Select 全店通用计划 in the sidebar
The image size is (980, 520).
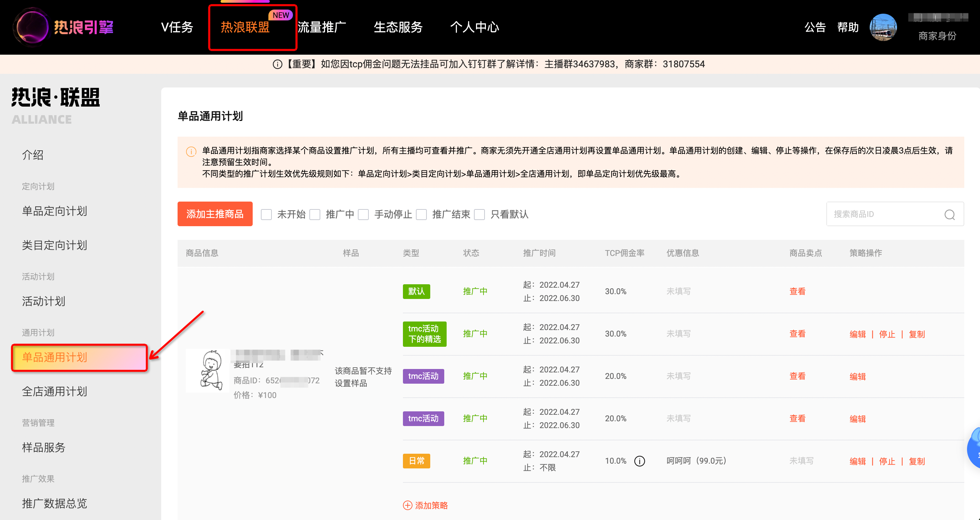point(54,391)
